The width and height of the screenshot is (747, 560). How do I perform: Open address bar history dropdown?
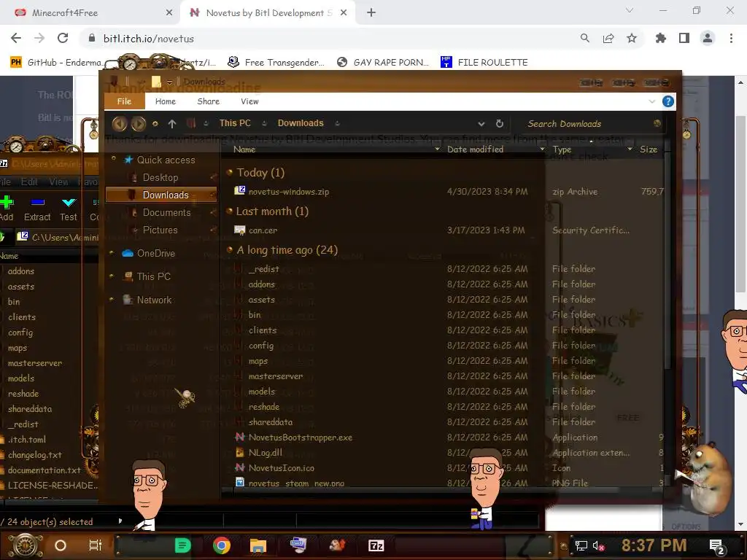(x=481, y=124)
